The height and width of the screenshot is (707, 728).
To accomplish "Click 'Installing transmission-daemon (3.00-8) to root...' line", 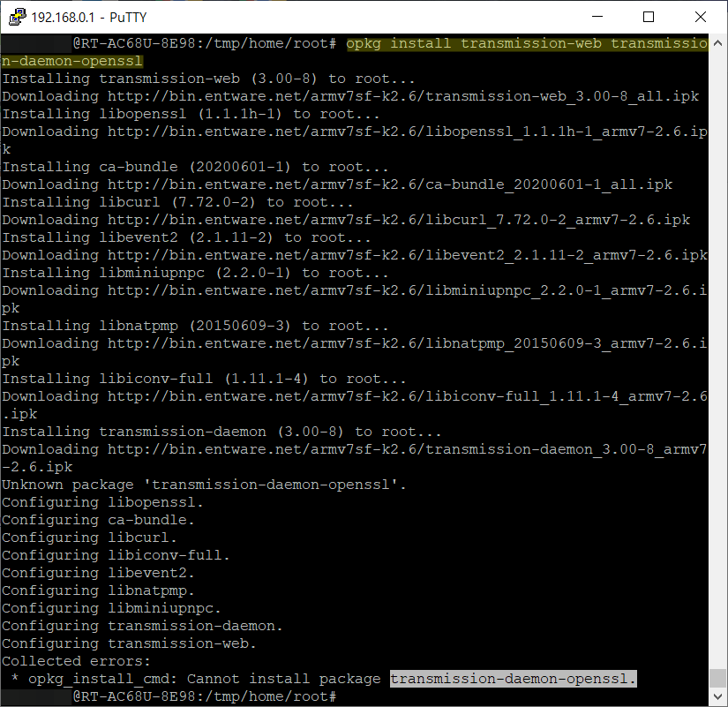I will [221, 432].
